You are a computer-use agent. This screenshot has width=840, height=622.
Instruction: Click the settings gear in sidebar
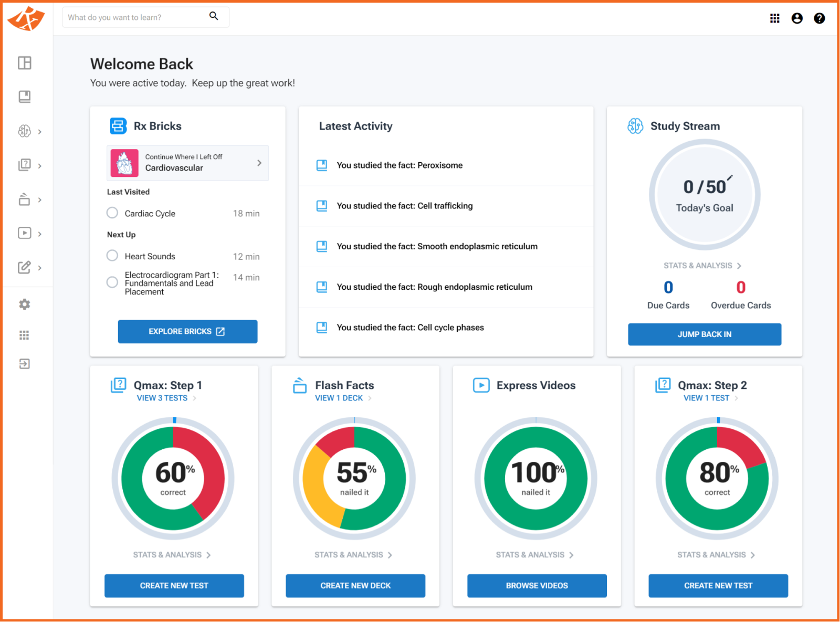point(25,304)
